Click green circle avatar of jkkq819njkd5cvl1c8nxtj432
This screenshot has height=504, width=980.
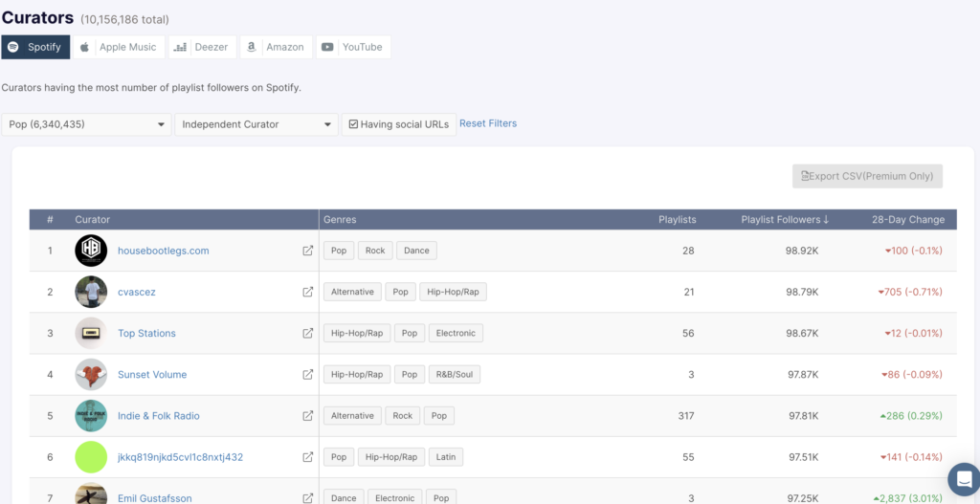tap(91, 457)
